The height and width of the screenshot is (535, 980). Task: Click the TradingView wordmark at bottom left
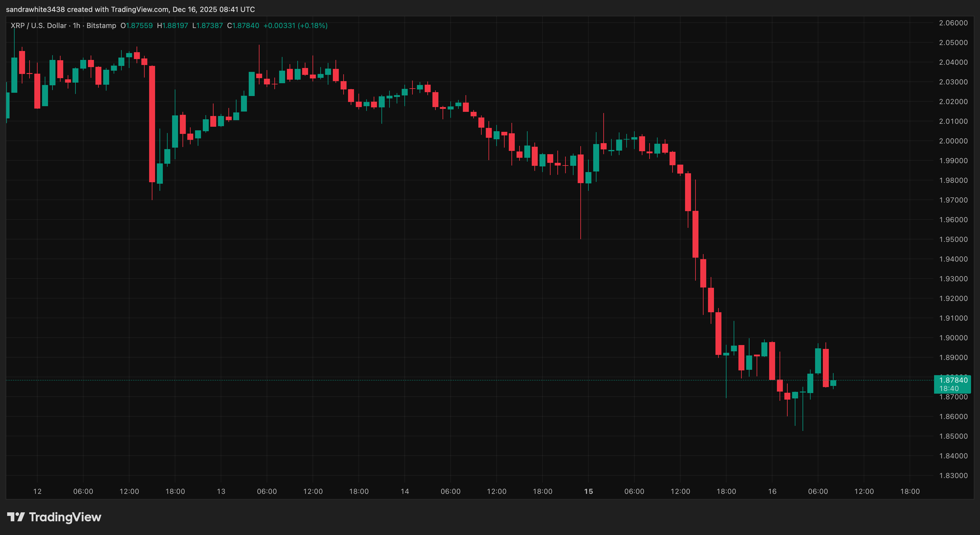pyautogui.click(x=65, y=517)
